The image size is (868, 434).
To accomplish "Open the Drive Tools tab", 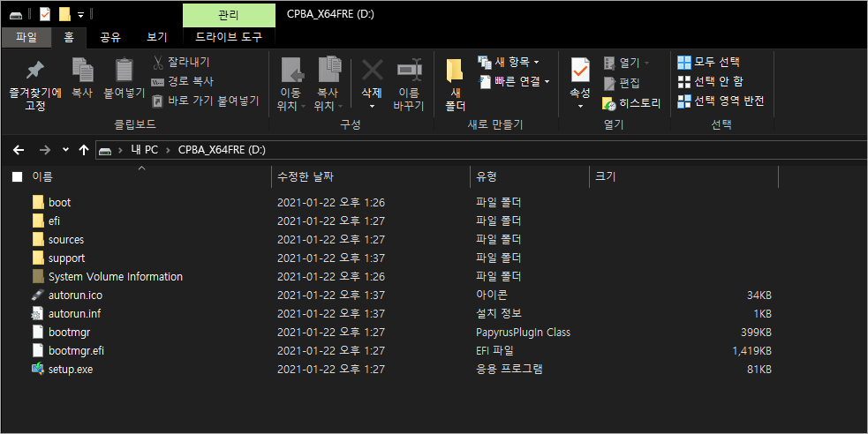I will [229, 38].
